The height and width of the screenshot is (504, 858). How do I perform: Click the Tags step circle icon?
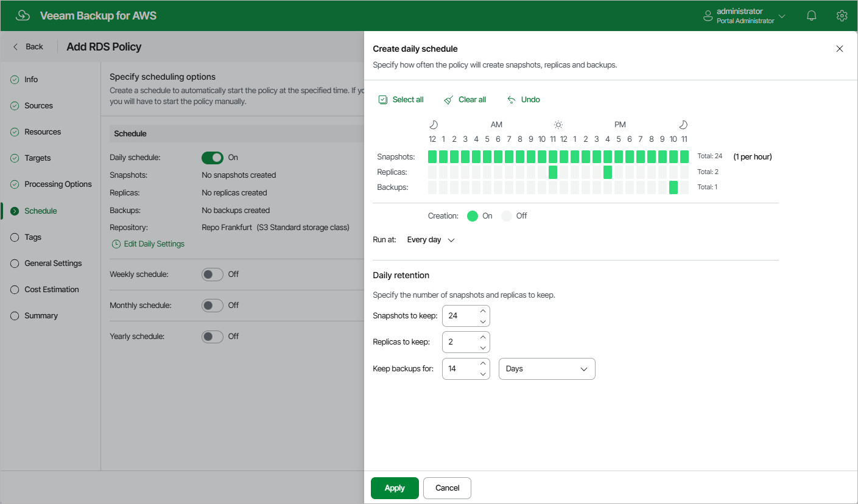click(15, 237)
